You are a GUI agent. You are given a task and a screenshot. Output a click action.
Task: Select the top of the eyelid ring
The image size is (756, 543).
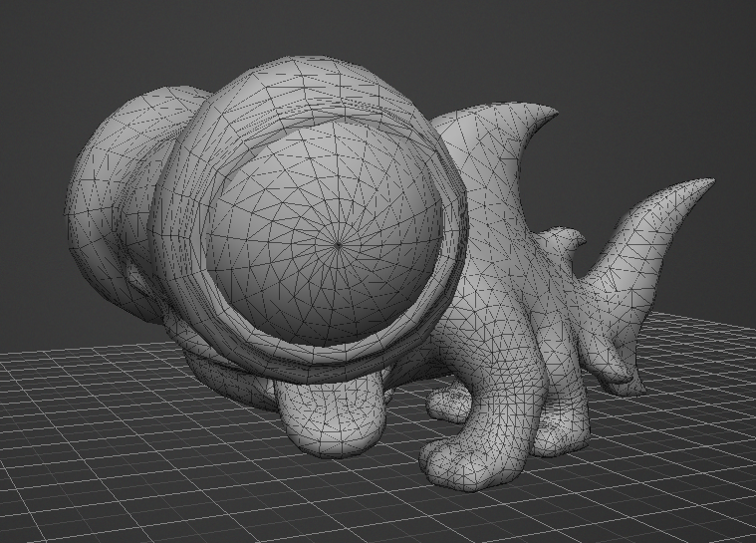click(311, 78)
